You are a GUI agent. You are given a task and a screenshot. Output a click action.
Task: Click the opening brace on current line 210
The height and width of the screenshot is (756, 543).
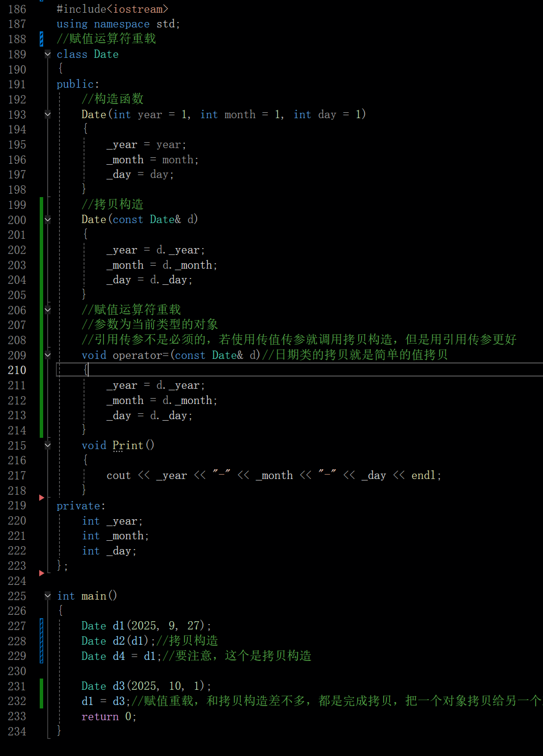tap(86, 370)
